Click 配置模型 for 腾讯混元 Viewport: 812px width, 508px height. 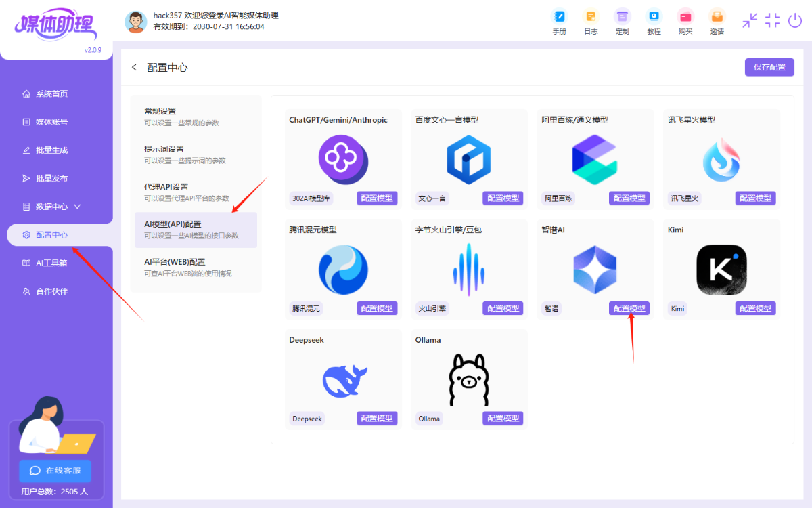pos(377,308)
